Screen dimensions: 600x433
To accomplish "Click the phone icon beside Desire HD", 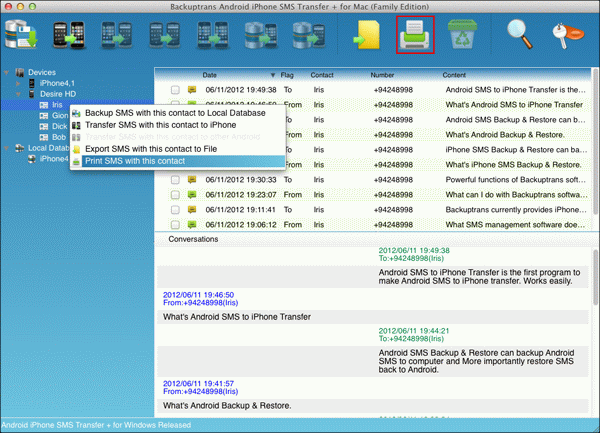I will [x=32, y=94].
